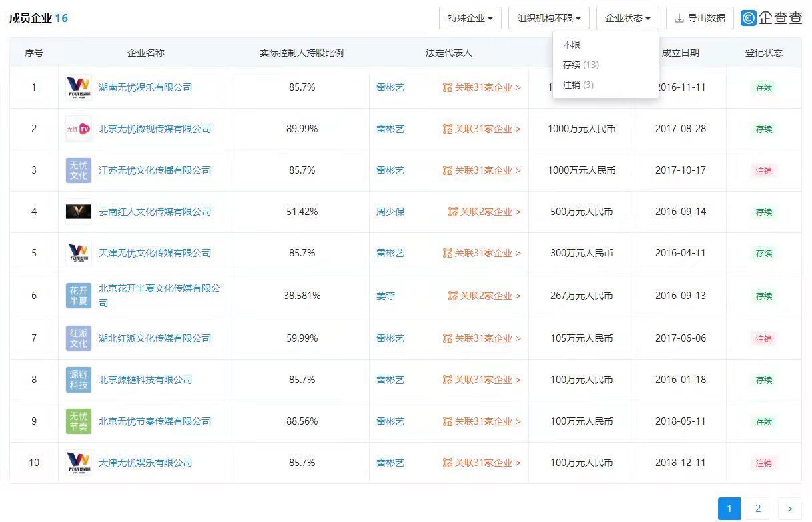The width and height of the screenshot is (812, 522).
Task: Click the 北京无忧微视传媒有限公司 logo
Action: pos(79,129)
